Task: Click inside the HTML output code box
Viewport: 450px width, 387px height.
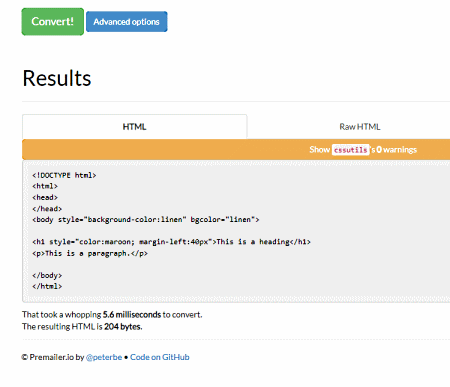Action: pos(236,231)
